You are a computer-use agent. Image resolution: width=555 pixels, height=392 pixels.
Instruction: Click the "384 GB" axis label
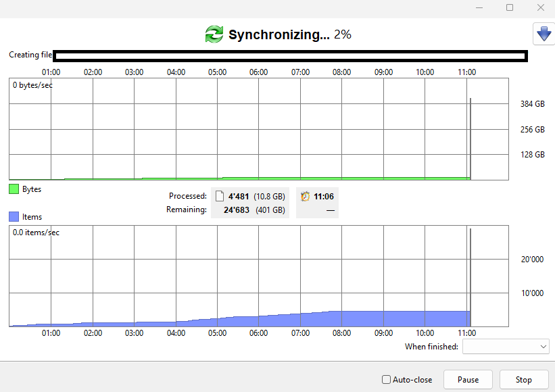[532, 104]
